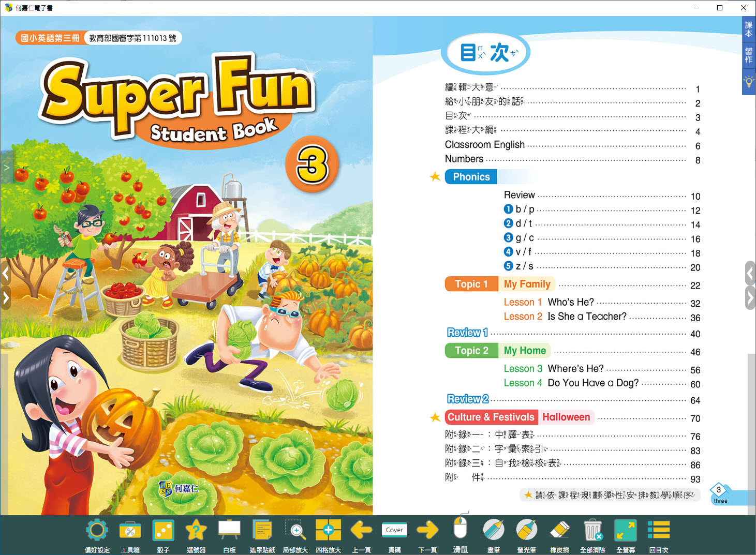Select the 遮罩貼紙 mask sticker tool
Viewport: 756px width, 555px height.
pyautogui.click(x=262, y=531)
